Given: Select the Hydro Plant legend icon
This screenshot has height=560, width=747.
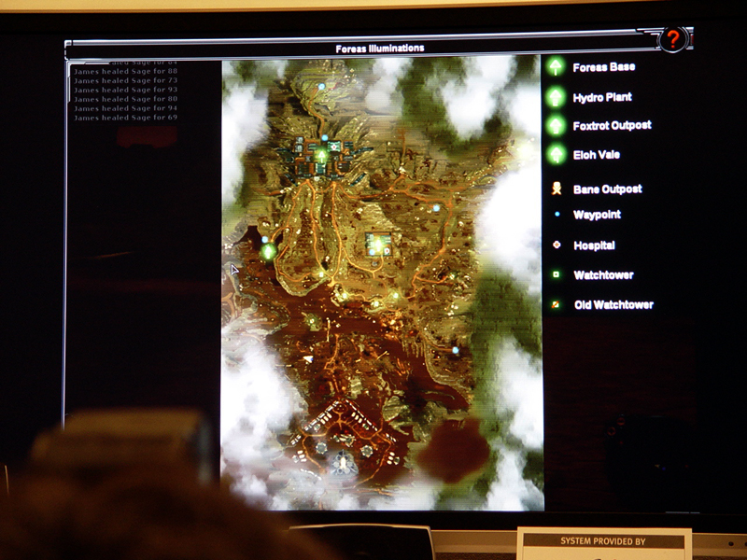Looking at the screenshot, I should click(x=557, y=96).
